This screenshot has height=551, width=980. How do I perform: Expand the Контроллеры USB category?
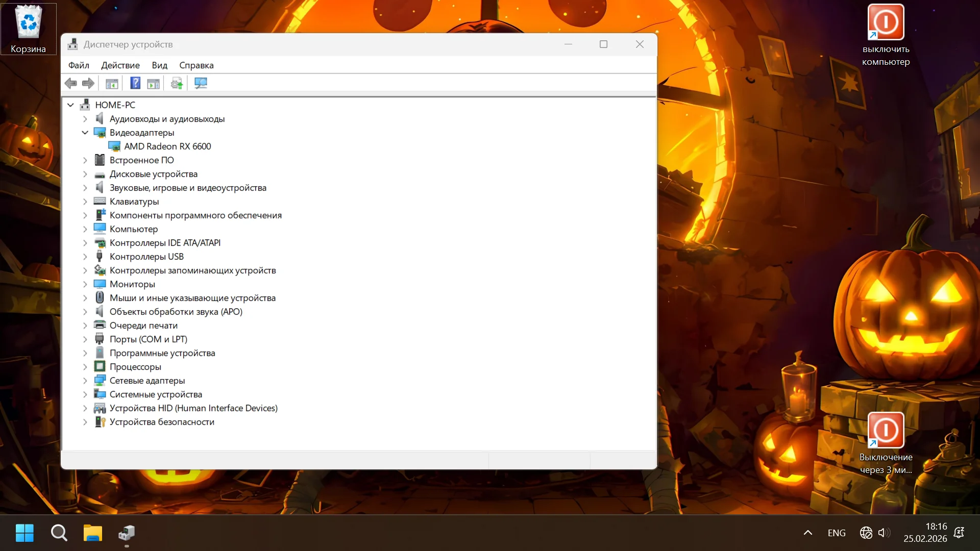pyautogui.click(x=85, y=257)
